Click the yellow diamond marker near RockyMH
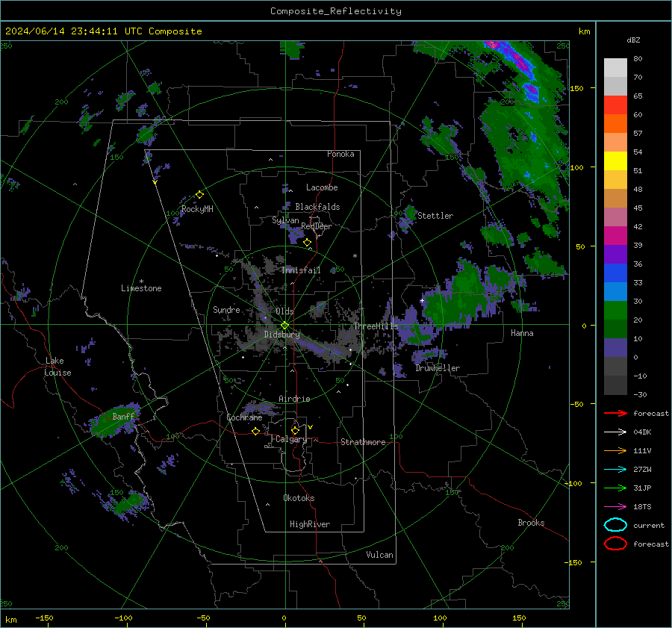 pos(199,195)
